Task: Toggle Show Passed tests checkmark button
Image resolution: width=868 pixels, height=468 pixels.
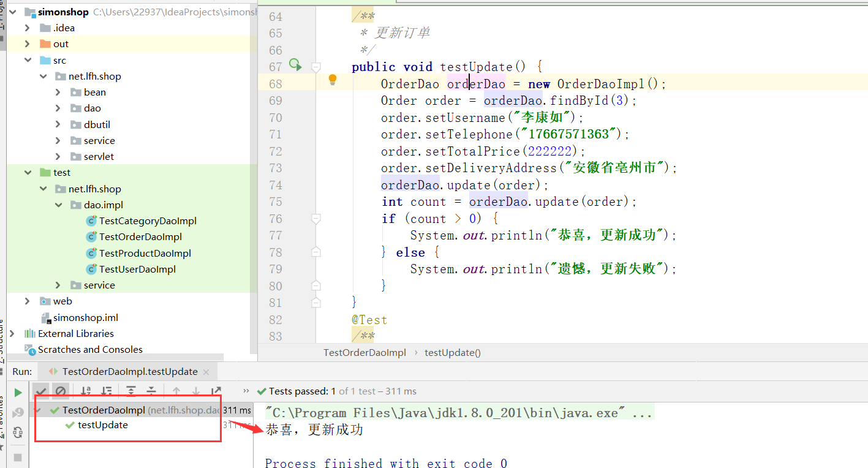Action: pyautogui.click(x=41, y=391)
